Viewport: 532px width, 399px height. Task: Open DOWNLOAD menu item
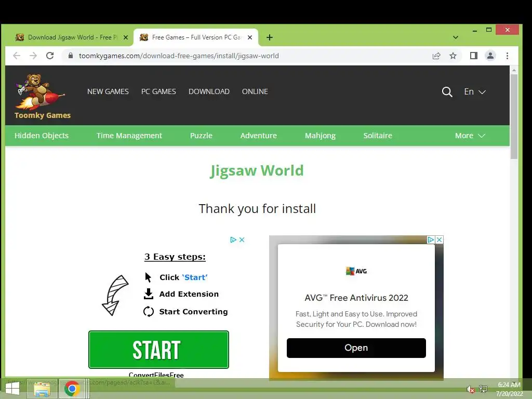pos(209,91)
